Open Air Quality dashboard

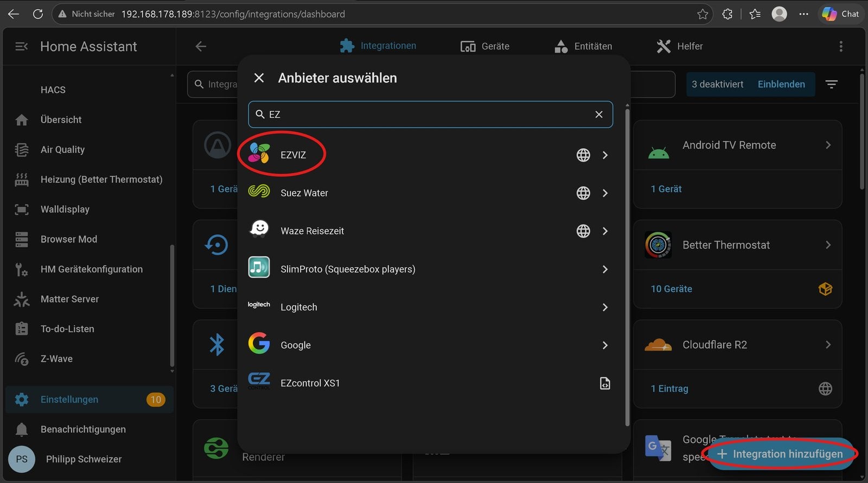(x=90, y=150)
